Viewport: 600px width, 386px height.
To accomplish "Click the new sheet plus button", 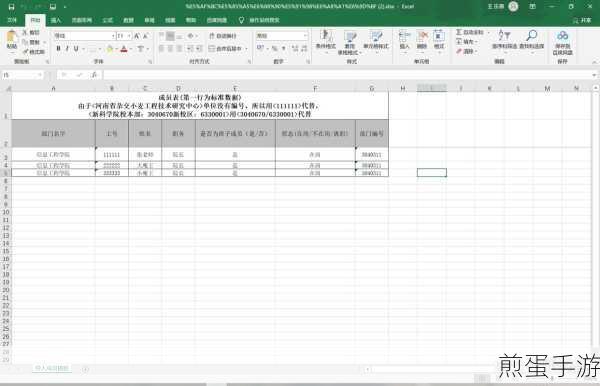I will click(85, 369).
